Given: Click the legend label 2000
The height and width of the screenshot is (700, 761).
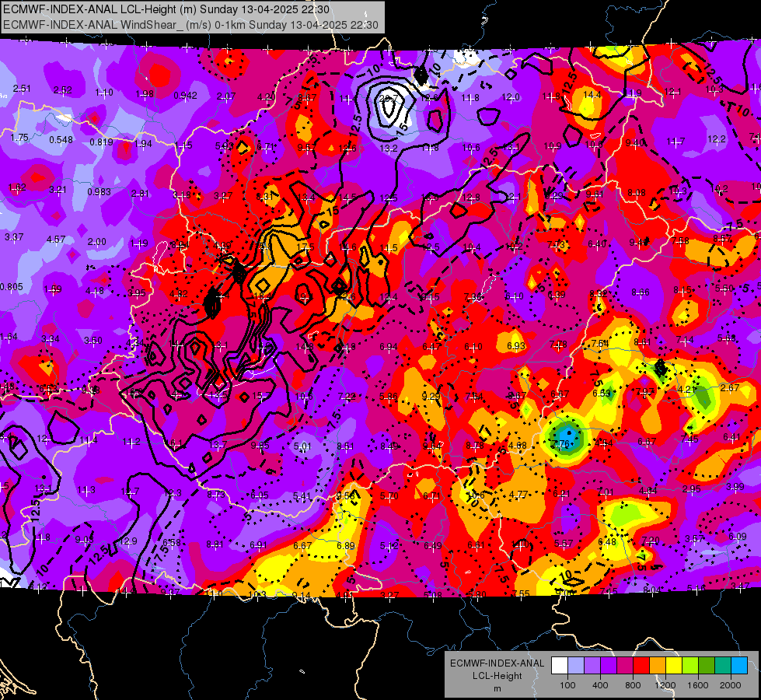Looking at the screenshot, I should (731, 685).
